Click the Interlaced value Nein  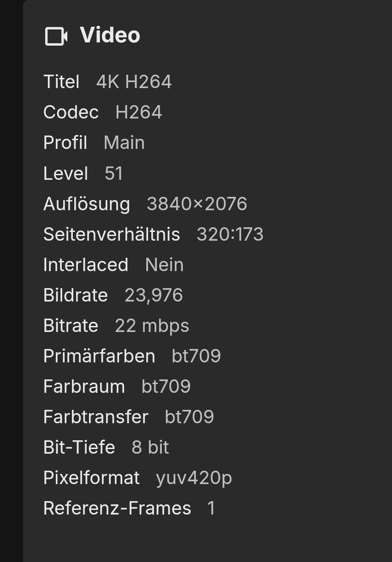[164, 265]
